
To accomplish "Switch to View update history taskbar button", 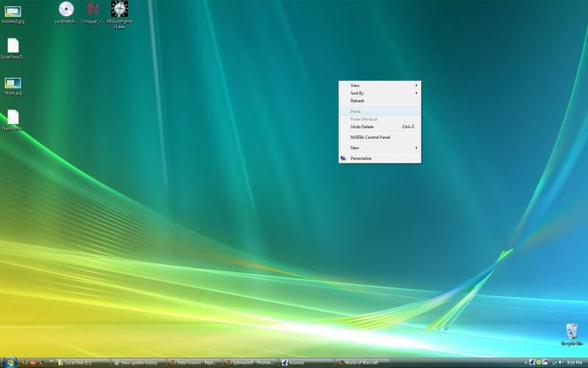I will coord(139,363).
